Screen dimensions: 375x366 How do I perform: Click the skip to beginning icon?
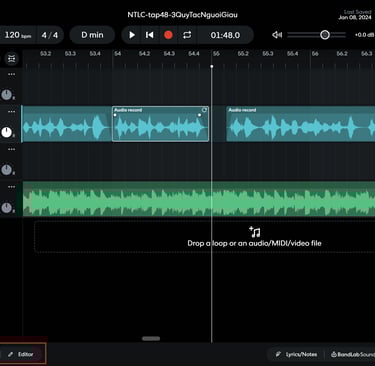point(150,35)
